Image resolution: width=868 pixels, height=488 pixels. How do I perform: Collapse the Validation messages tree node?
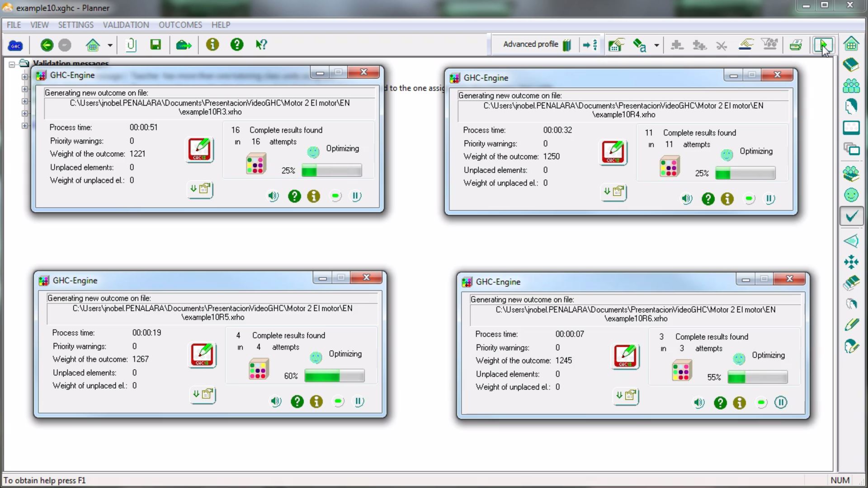point(12,64)
